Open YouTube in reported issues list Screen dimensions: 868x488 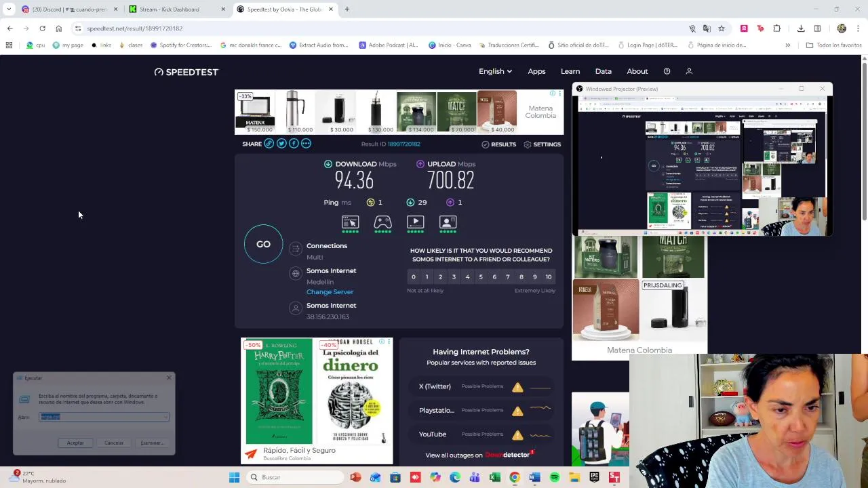(433, 434)
